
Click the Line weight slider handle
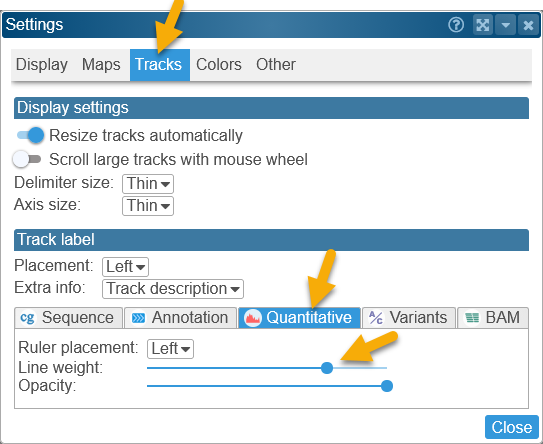(x=327, y=368)
